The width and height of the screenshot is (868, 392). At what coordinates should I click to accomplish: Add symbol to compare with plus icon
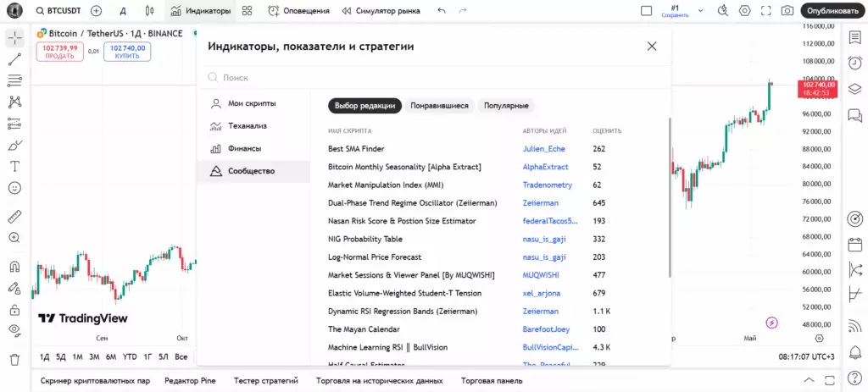click(97, 10)
